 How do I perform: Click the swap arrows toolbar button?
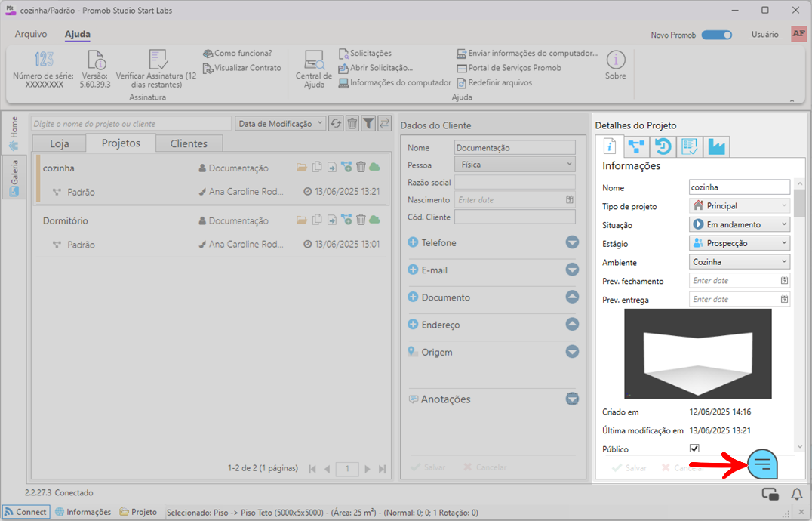(384, 123)
